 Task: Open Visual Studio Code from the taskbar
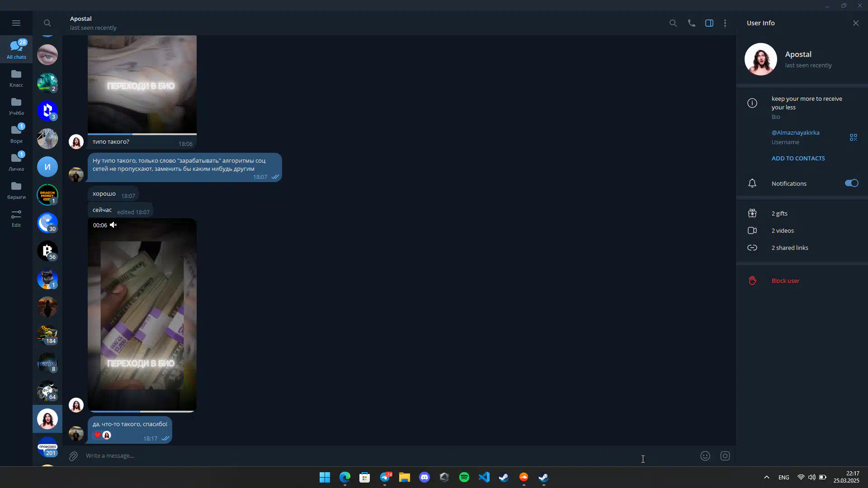click(484, 477)
